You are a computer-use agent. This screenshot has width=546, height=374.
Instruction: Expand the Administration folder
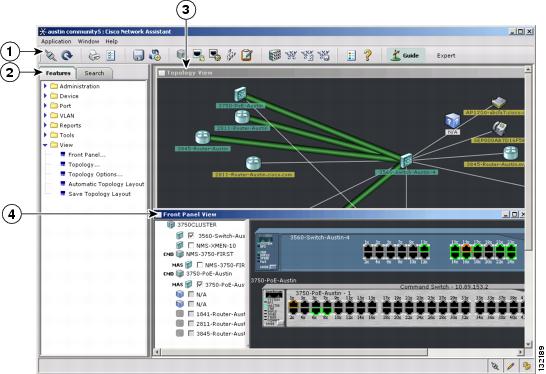coord(45,86)
